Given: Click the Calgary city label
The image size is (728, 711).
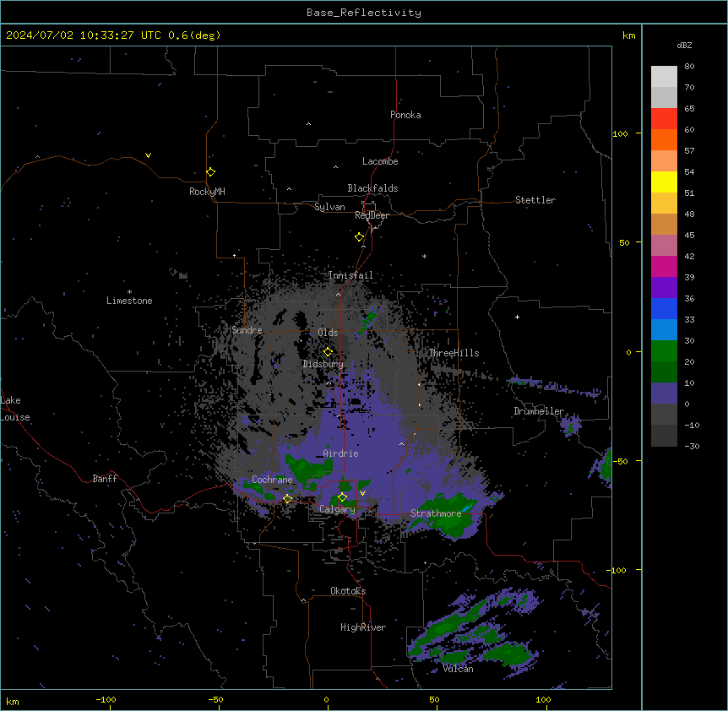Looking at the screenshot, I should [x=338, y=509].
